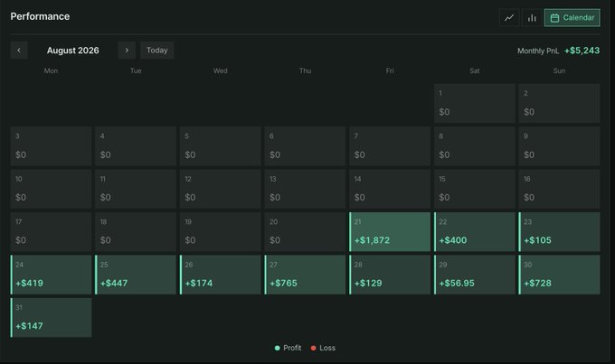Open day 23 cell with +$105

click(x=559, y=232)
